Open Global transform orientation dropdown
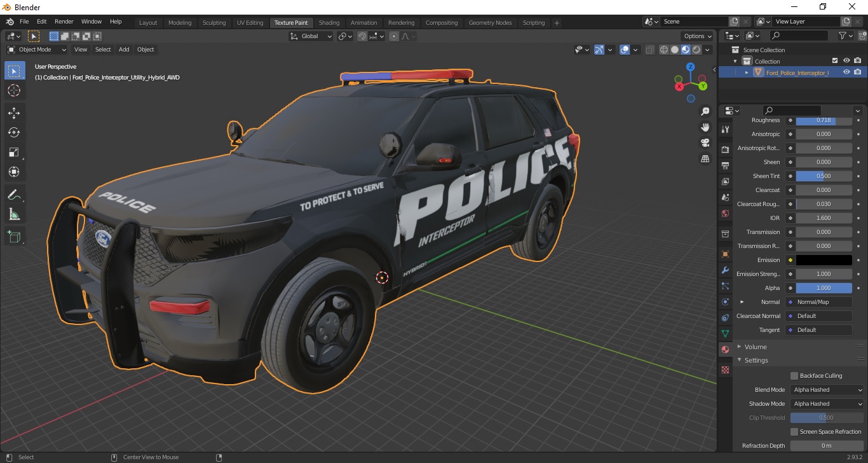This screenshot has width=868, height=463. coord(311,36)
